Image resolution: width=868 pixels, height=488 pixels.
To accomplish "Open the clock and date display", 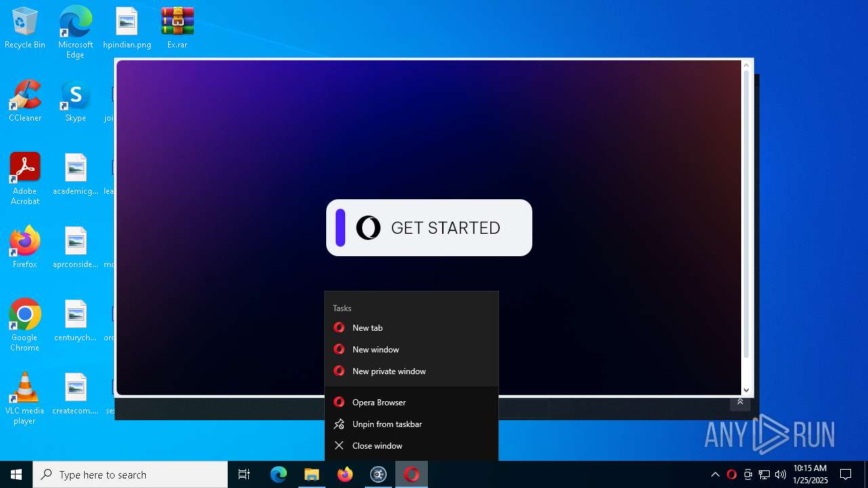I will coord(810,474).
